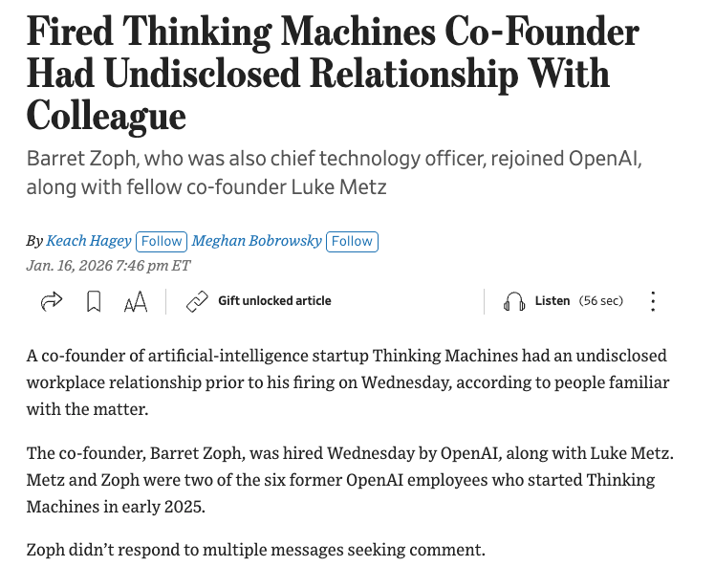Click the word By in the byline

(34, 241)
